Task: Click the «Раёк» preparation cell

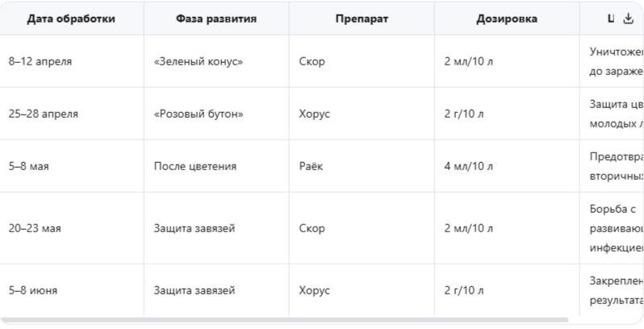Action: point(311,167)
